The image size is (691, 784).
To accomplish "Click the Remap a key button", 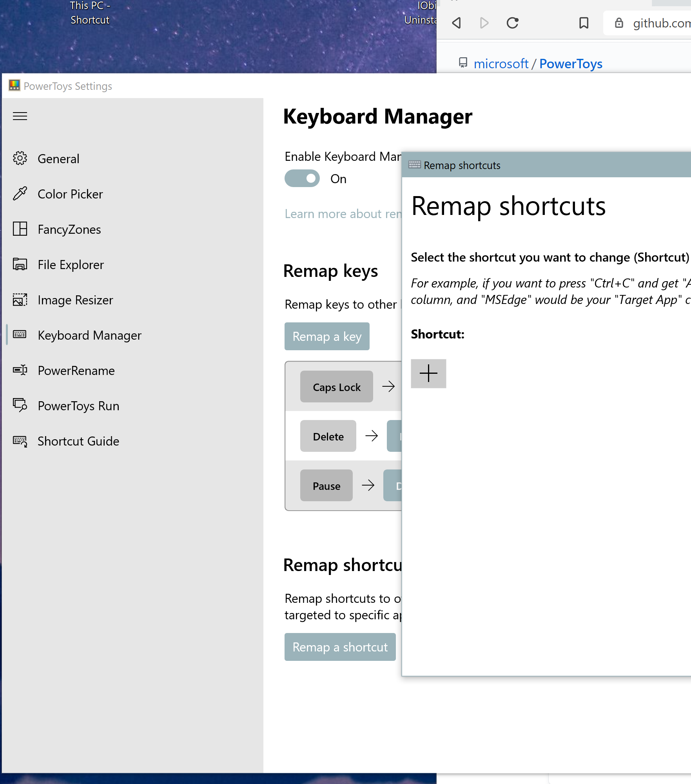I will pyautogui.click(x=327, y=336).
